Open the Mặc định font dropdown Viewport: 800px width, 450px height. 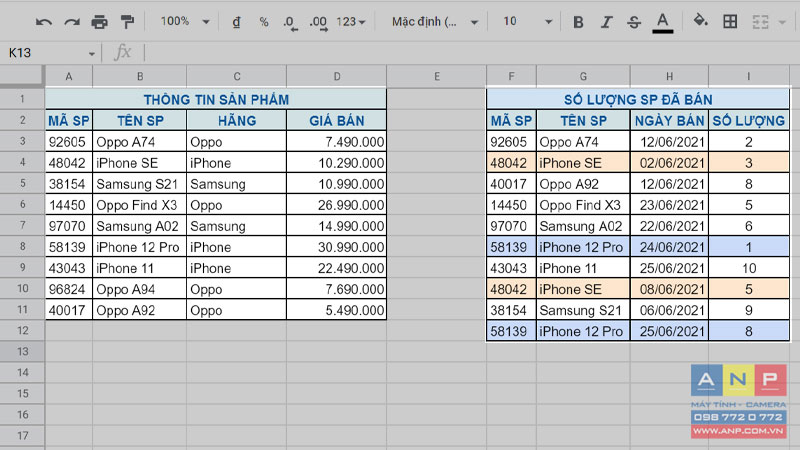(435, 22)
